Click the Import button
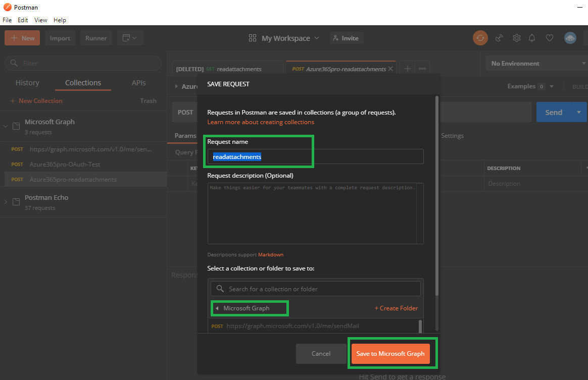Viewport: 588px width, 380px height. [60, 38]
